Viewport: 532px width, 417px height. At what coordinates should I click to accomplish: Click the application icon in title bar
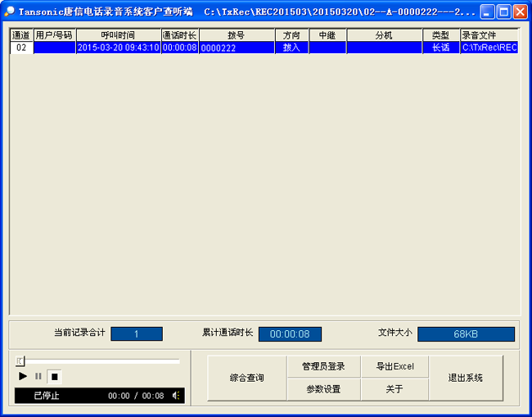click(x=10, y=11)
